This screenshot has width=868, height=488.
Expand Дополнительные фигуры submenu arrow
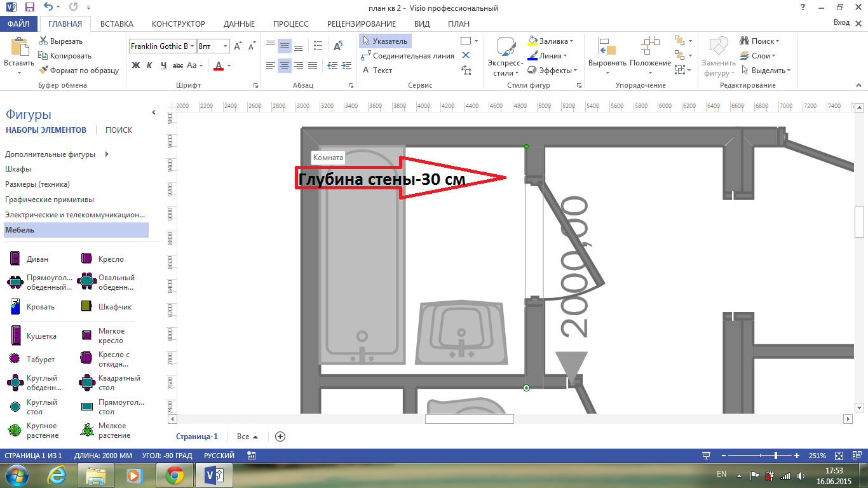click(x=107, y=154)
